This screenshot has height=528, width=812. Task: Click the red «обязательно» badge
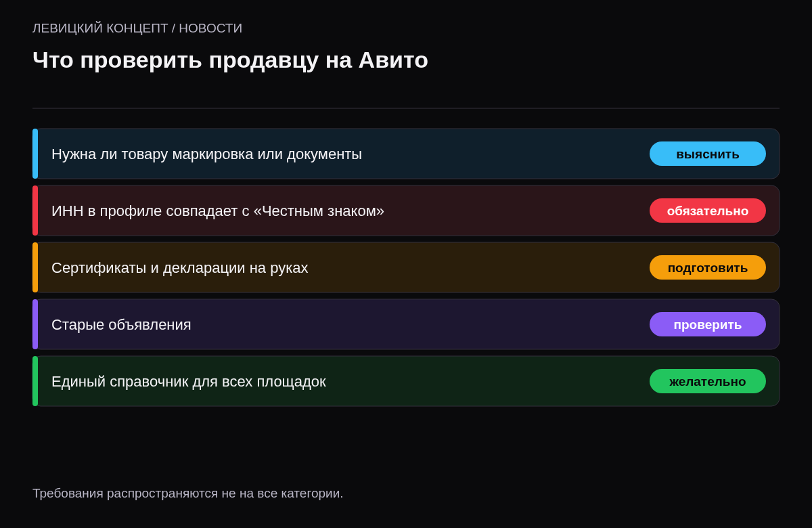tap(708, 211)
